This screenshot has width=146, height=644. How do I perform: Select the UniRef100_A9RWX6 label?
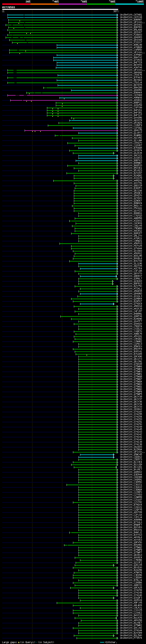click(131, 98)
